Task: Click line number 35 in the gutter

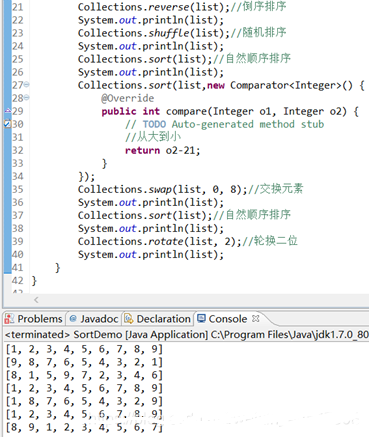Action: (17, 189)
